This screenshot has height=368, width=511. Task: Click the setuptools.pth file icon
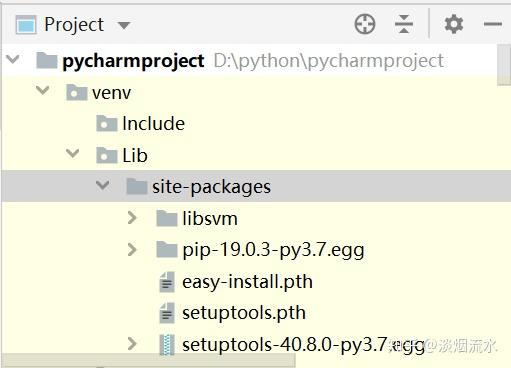coord(167,313)
